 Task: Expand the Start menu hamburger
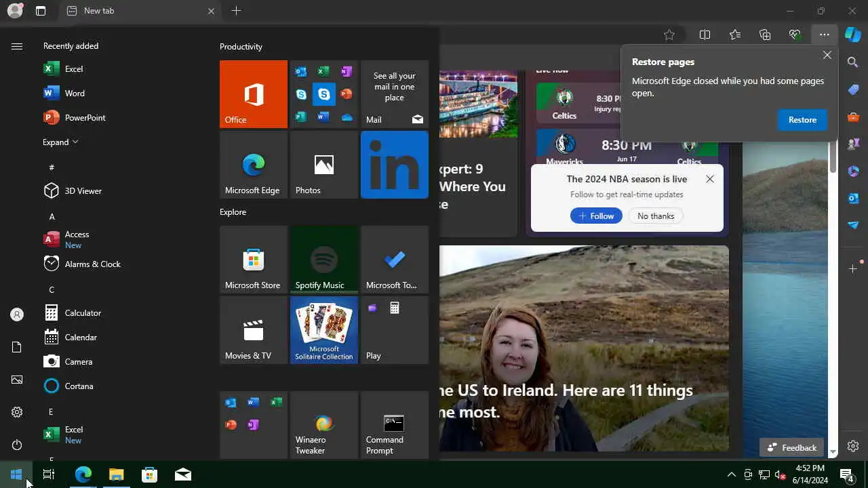point(17,46)
